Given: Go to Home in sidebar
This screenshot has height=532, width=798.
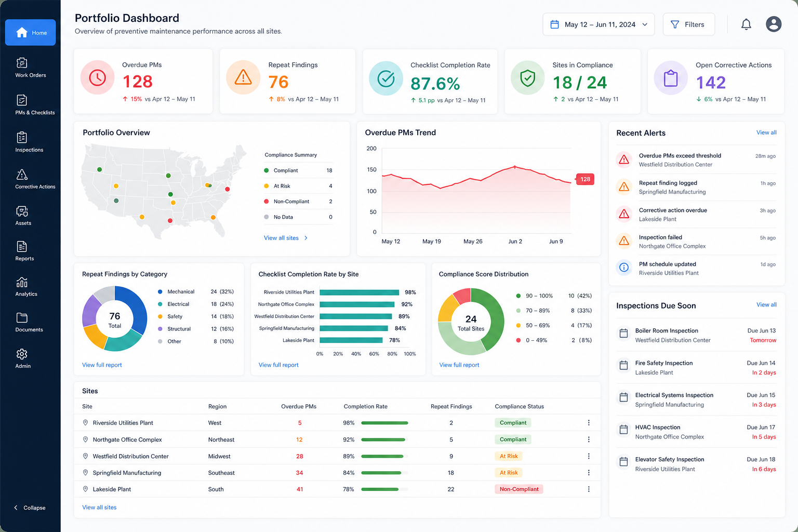Looking at the screenshot, I should pos(30,32).
